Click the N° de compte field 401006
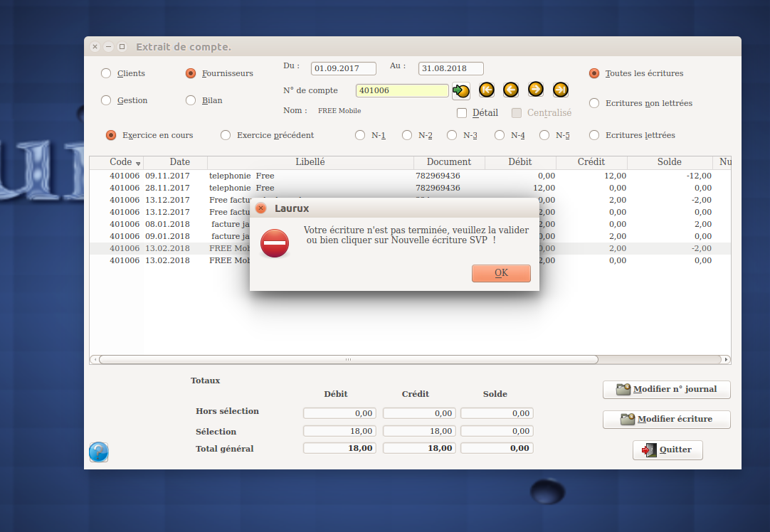This screenshot has width=770, height=532. click(401, 90)
